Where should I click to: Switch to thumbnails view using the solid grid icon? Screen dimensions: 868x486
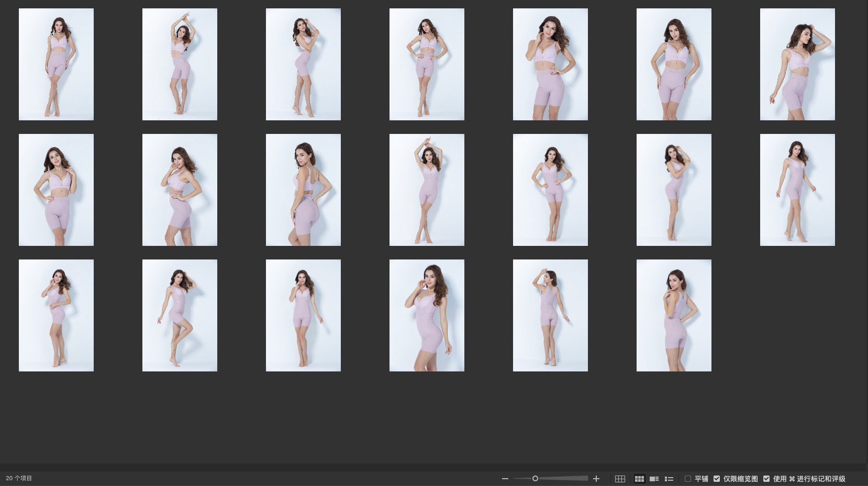click(x=639, y=479)
